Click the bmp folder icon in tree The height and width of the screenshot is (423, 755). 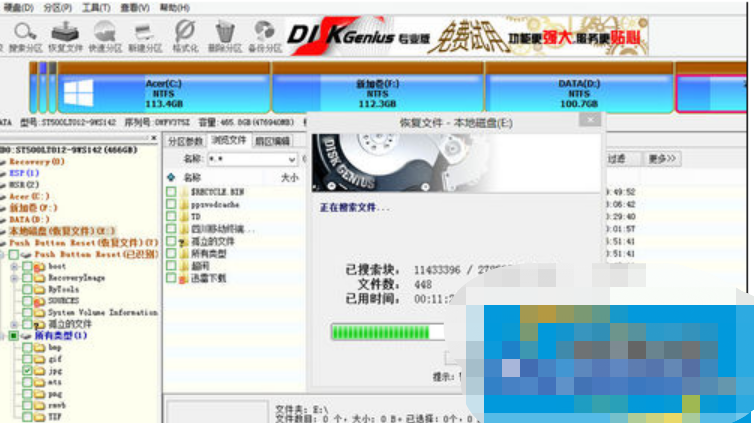(x=39, y=347)
